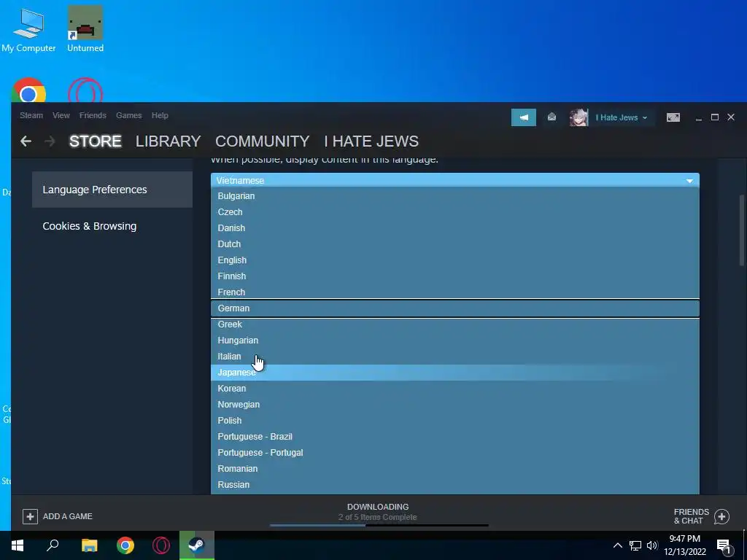Open the Steam inbox envelope icon
The width and height of the screenshot is (747, 560).
click(x=551, y=117)
